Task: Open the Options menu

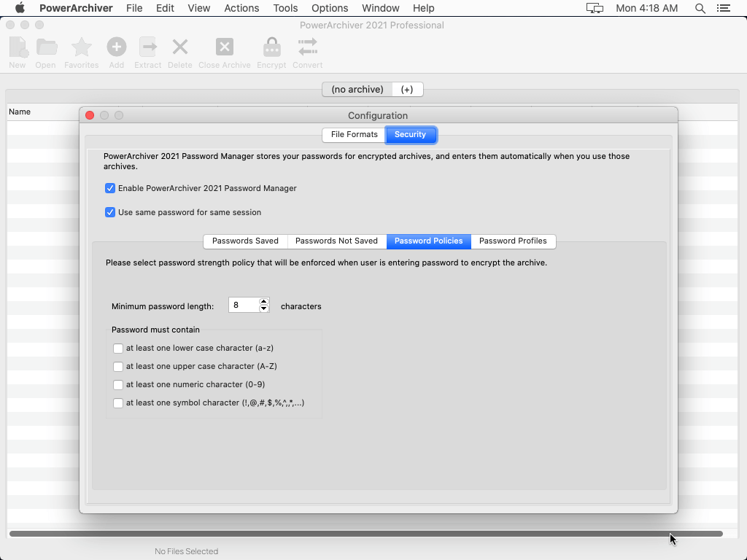Action: tap(330, 8)
